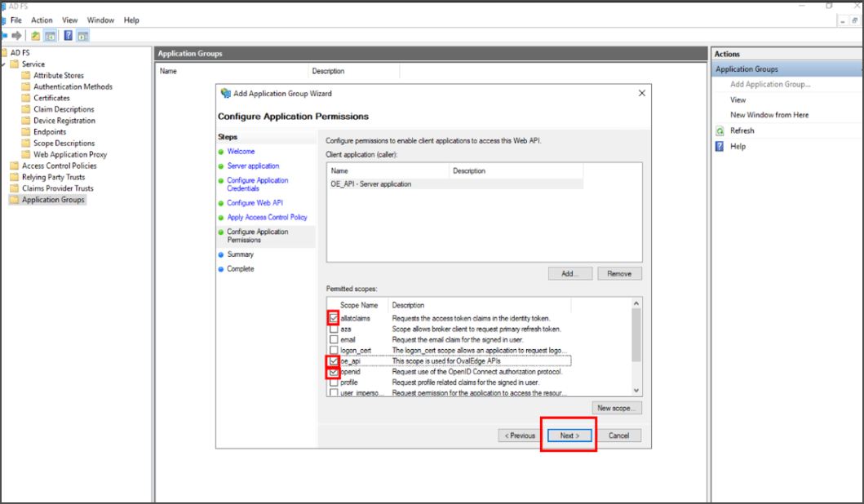Image resolution: width=864 pixels, height=504 pixels.
Task: Toggle the Show/Hide Action Pane toolbar icon
Action: pyautogui.click(x=82, y=35)
